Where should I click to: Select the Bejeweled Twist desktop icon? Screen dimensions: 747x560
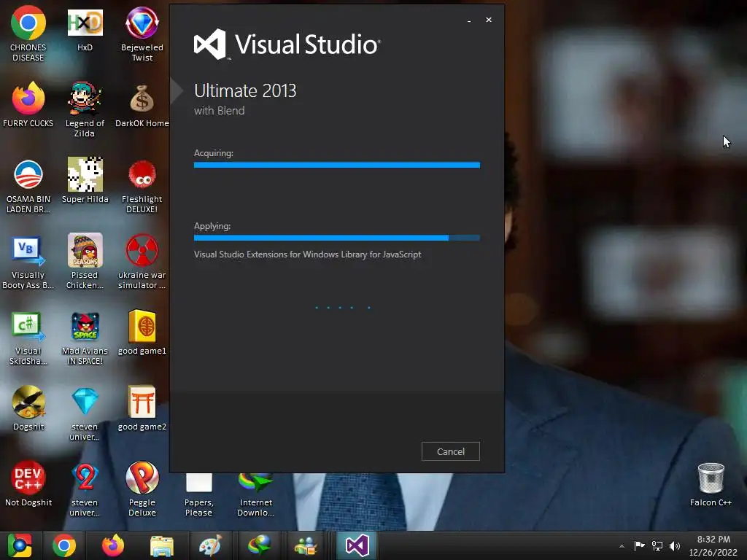(x=142, y=34)
